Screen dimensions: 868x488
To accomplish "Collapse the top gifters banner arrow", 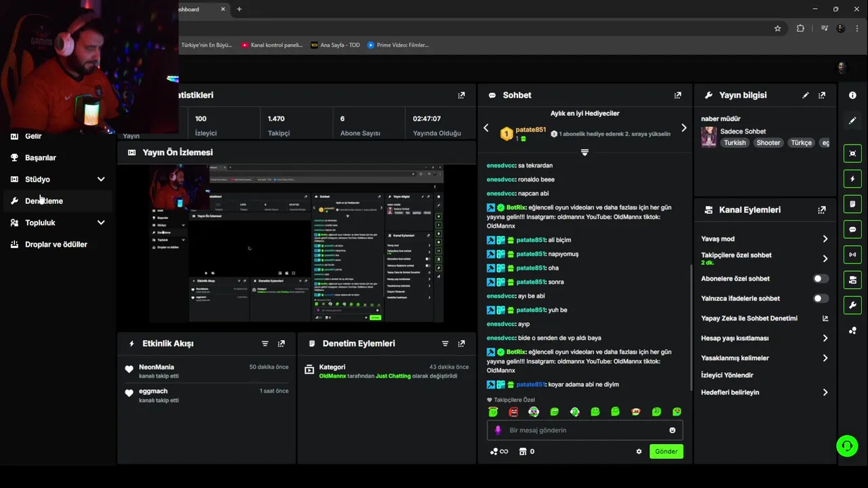I will (585, 152).
